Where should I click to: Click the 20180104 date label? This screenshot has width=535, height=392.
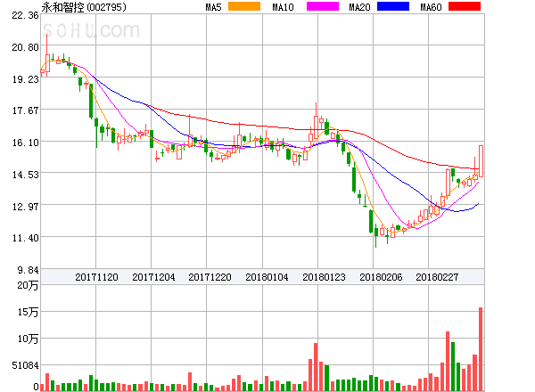point(267,277)
